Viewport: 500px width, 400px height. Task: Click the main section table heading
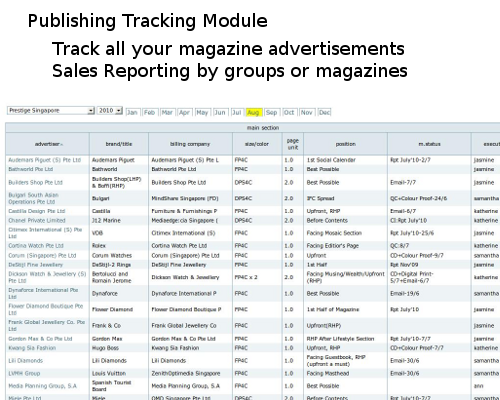[263, 128]
